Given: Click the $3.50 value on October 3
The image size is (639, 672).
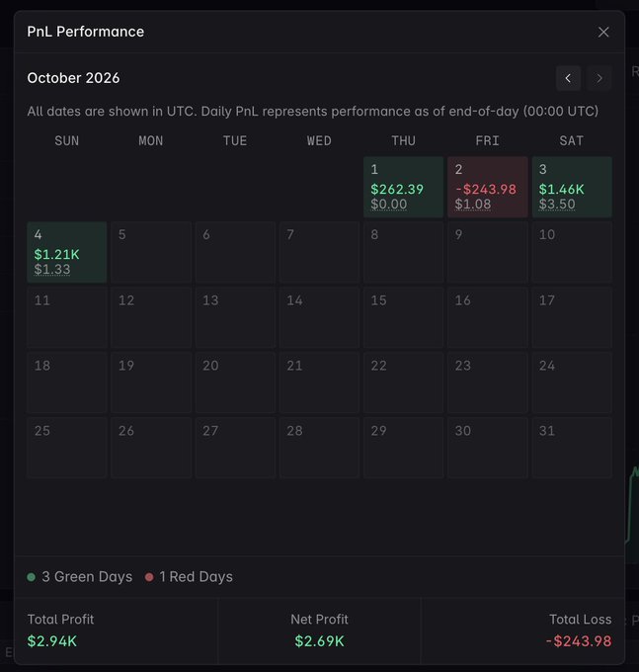Looking at the screenshot, I should click(x=557, y=204).
